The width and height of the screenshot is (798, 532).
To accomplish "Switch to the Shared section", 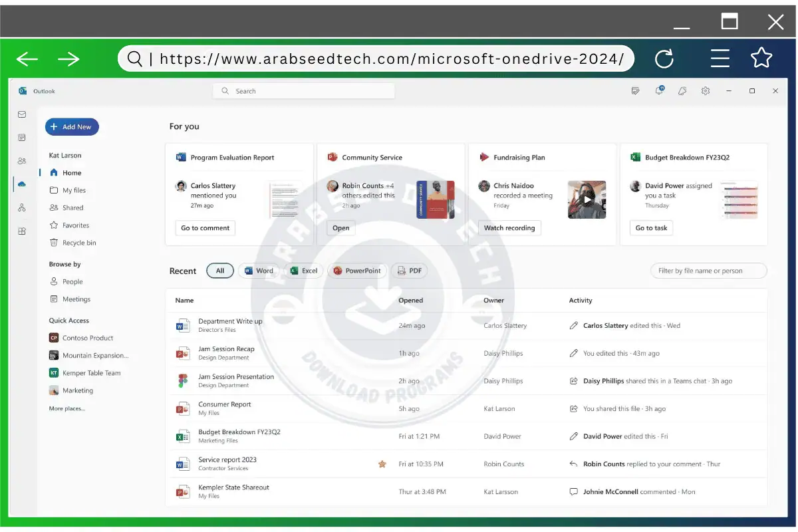I will click(x=69, y=207).
